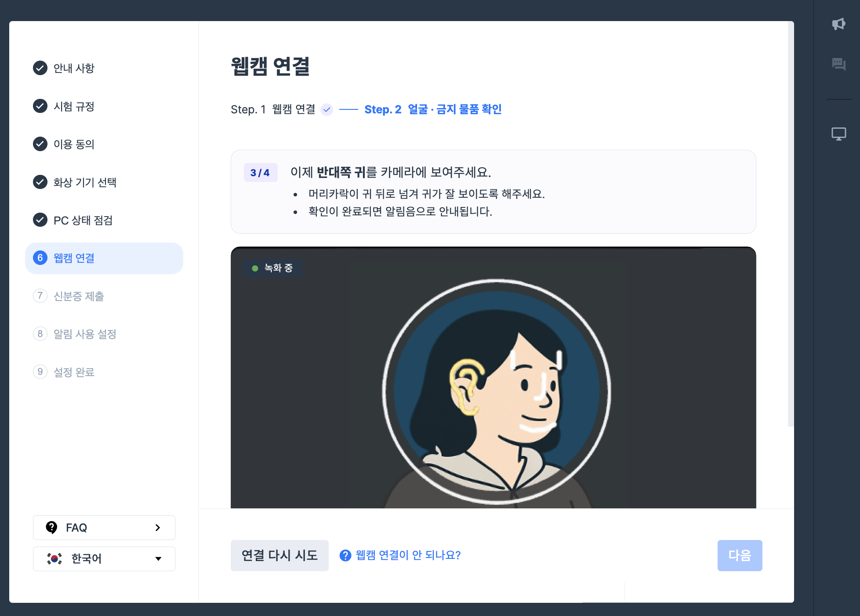Image resolution: width=860 pixels, height=616 pixels.
Task: Open the 웹캠 연결이 안 되나요? link
Action: (x=408, y=555)
